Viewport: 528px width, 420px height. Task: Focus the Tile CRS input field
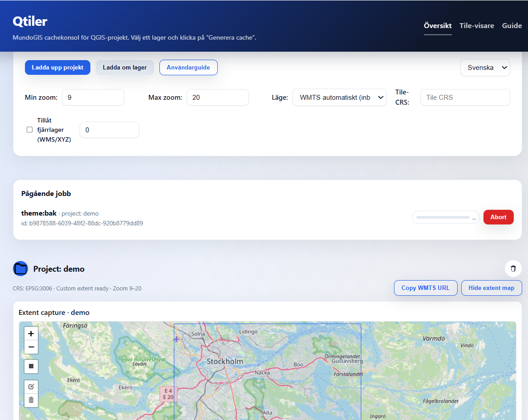pos(465,98)
